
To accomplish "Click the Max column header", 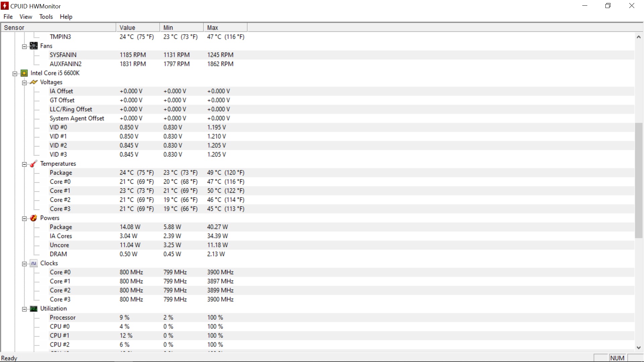I will pos(225,27).
